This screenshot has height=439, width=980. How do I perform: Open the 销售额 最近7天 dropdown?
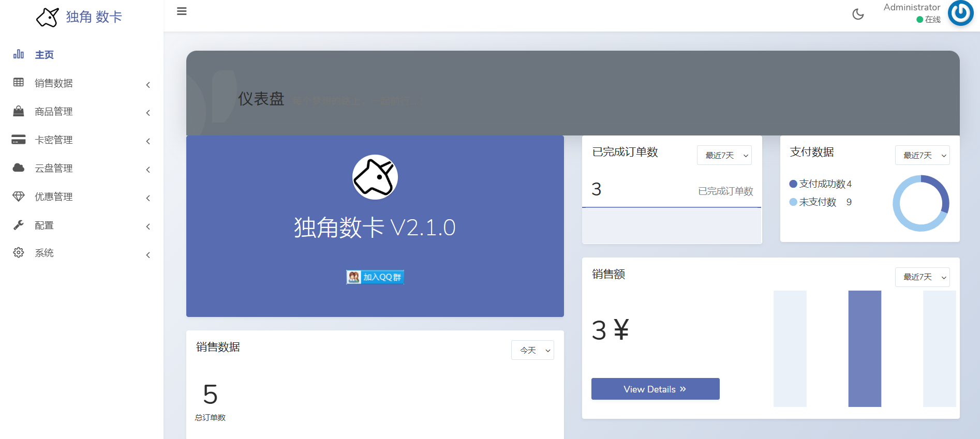(x=922, y=277)
